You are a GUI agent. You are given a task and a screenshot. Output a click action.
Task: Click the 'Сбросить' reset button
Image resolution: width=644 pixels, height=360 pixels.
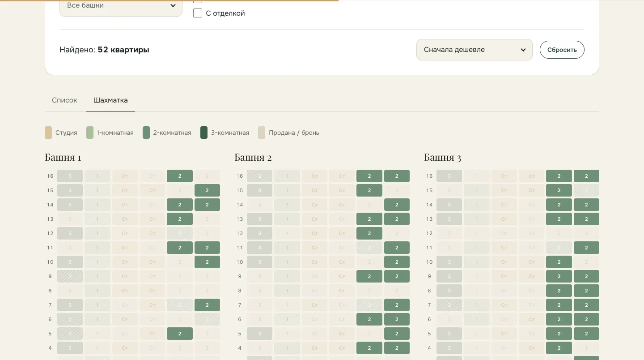point(562,50)
